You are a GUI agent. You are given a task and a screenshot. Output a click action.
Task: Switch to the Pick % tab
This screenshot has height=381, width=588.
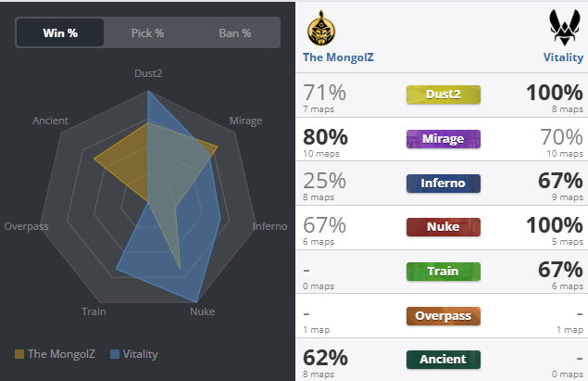click(147, 33)
